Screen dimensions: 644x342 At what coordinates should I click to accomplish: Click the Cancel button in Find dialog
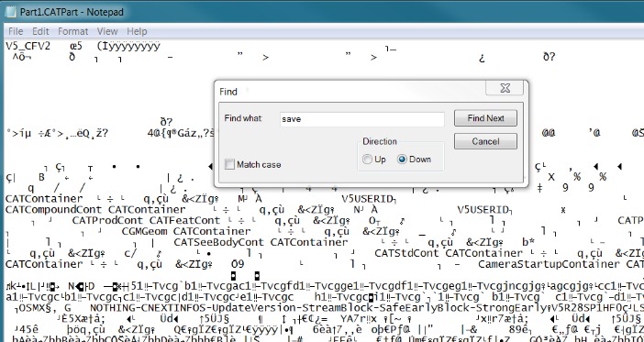[x=485, y=141]
